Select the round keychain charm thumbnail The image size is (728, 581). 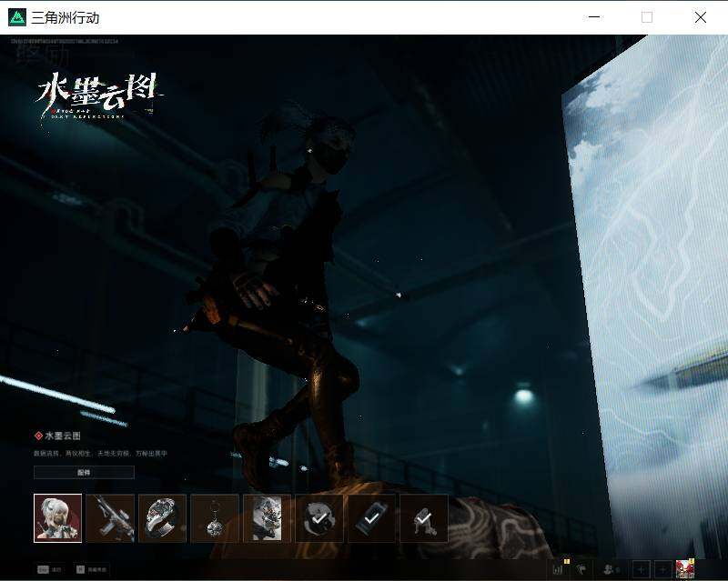[215, 518]
